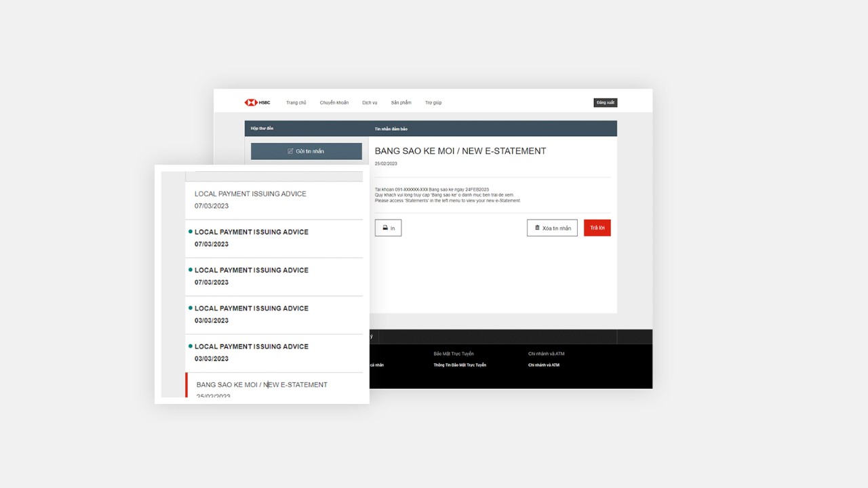The image size is (868, 488).
Task: Click the Tin nhắn đảm bảo header
Action: (x=391, y=129)
